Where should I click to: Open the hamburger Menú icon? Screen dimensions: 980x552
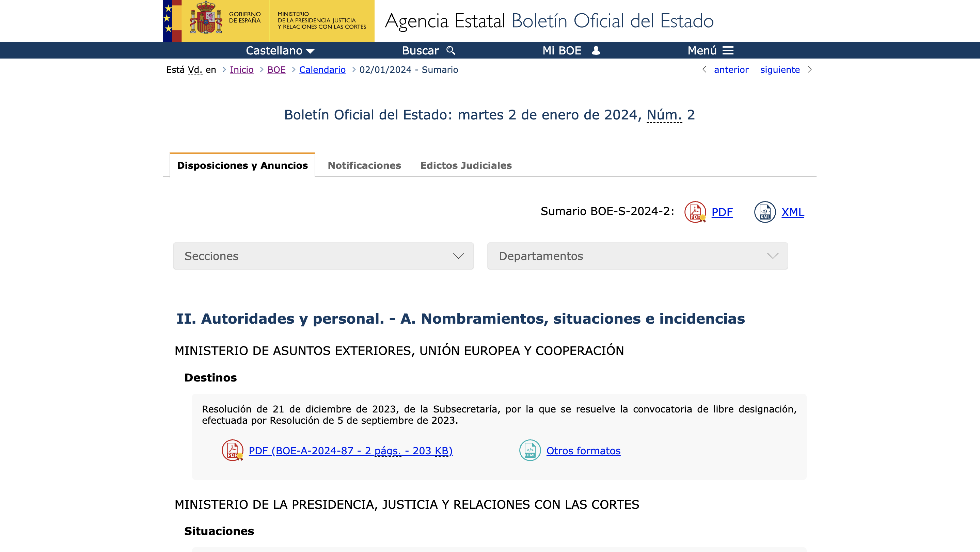(728, 51)
